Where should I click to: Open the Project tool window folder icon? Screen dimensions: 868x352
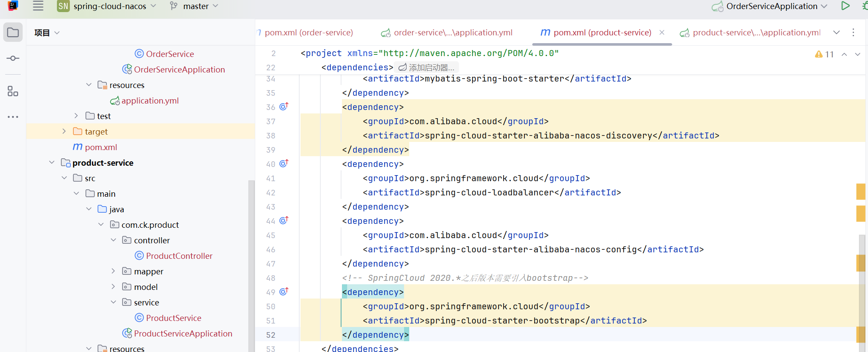[x=13, y=32]
